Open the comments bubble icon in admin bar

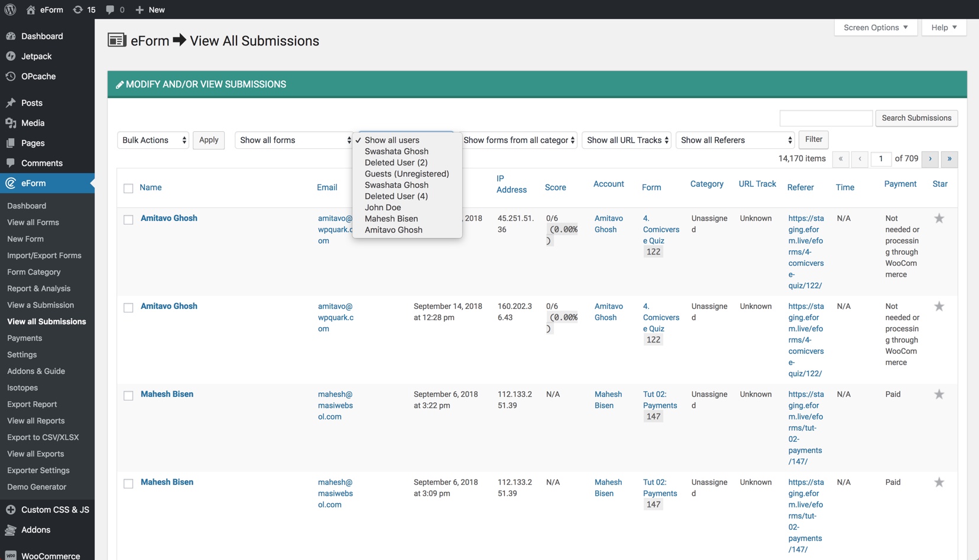coord(110,9)
